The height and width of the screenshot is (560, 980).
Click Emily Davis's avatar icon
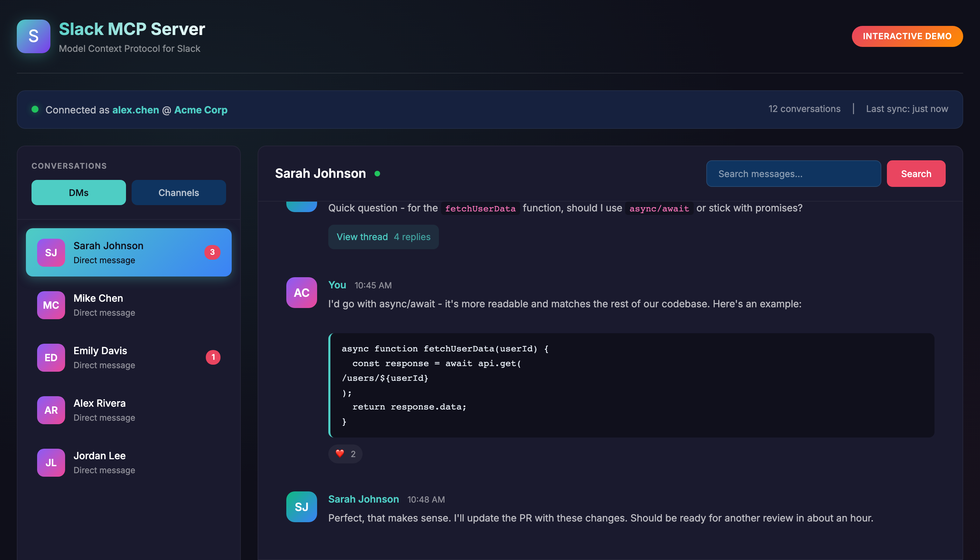[x=50, y=357]
